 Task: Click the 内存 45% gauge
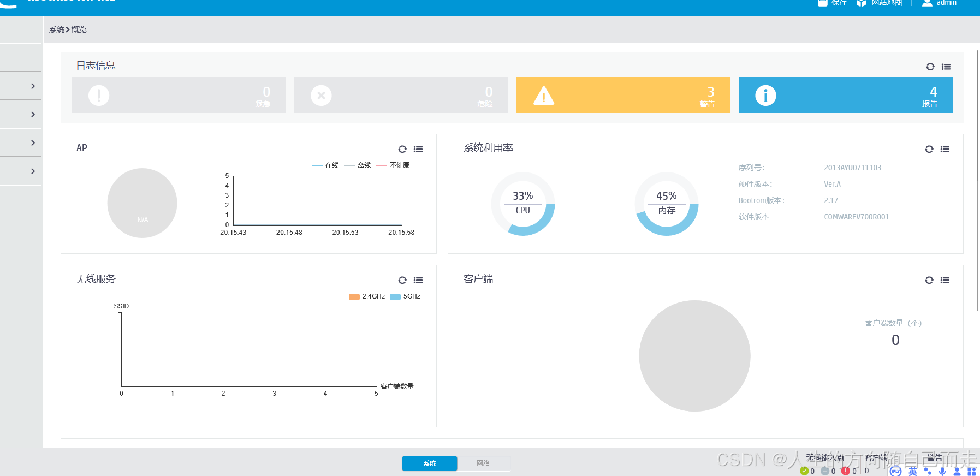pos(667,204)
